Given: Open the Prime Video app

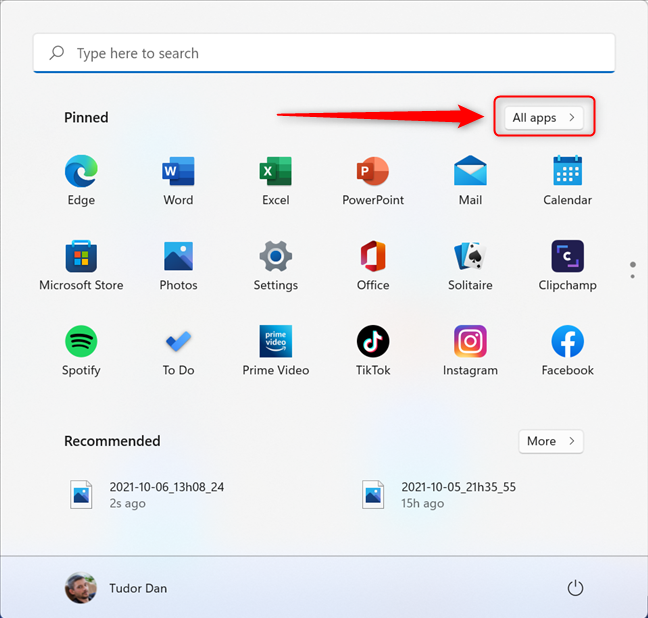Looking at the screenshot, I should tap(276, 351).
